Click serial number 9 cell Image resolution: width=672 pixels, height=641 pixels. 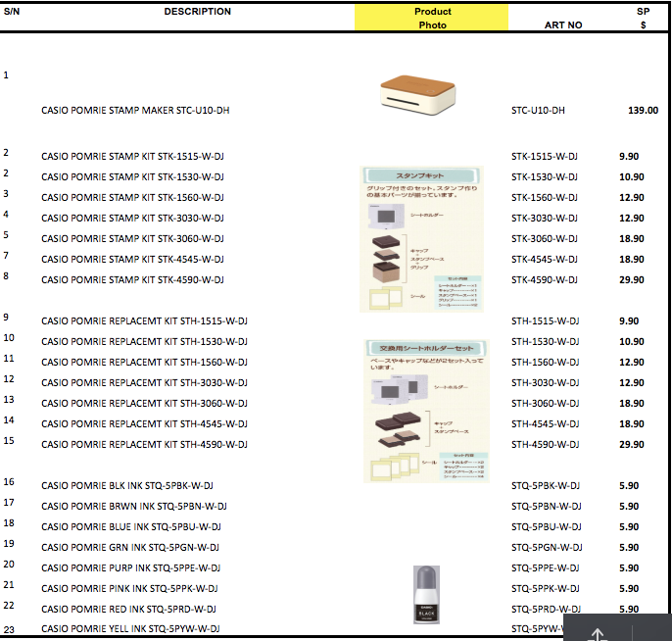point(6,318)
